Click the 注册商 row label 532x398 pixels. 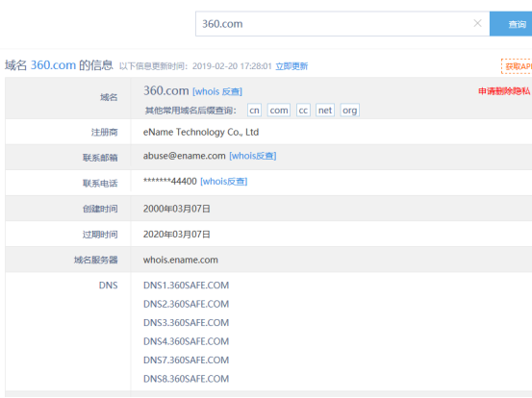pos(105,133)
